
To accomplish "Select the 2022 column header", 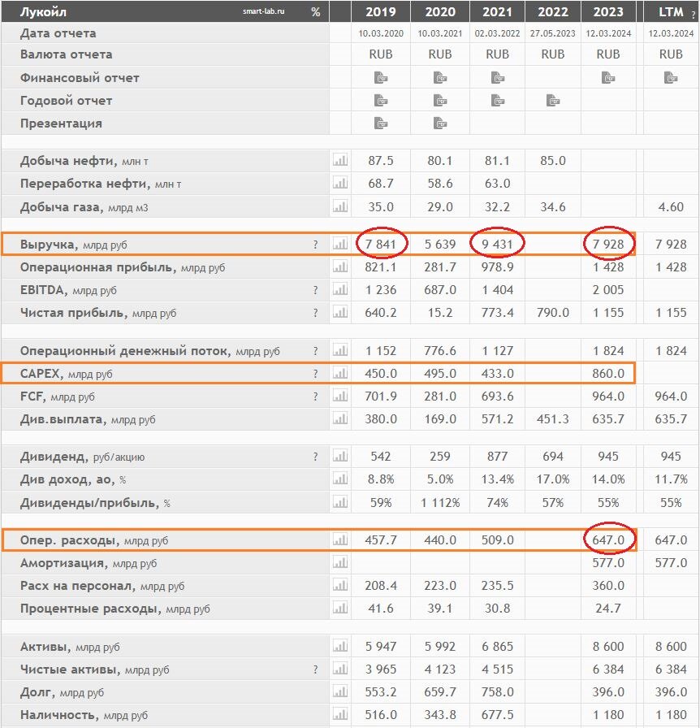I will click(x=552, y=11).
